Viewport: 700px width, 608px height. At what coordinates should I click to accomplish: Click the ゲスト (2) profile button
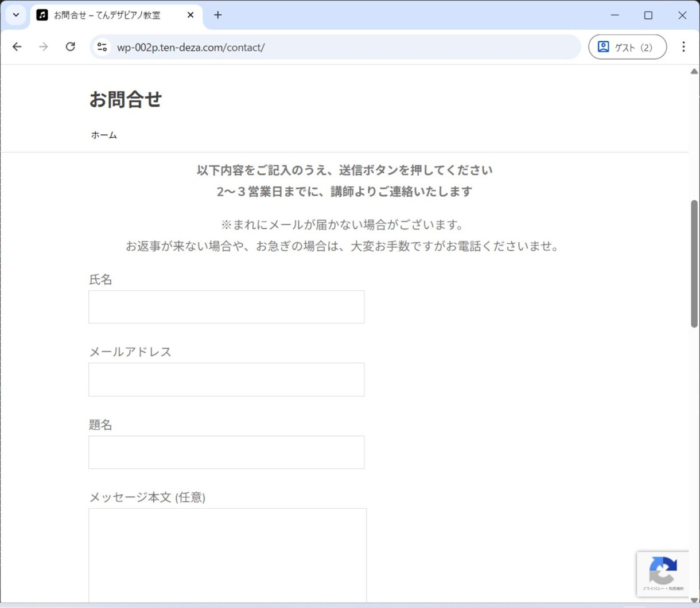click(x=628, y=47)
